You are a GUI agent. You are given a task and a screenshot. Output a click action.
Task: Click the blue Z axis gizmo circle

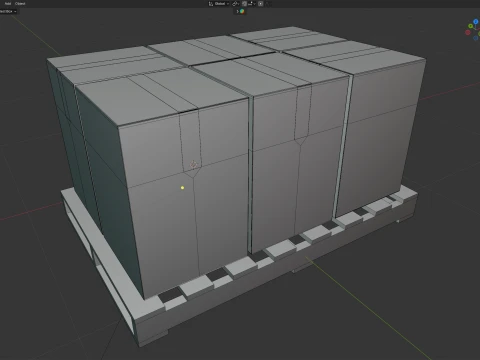click(476, 22)
